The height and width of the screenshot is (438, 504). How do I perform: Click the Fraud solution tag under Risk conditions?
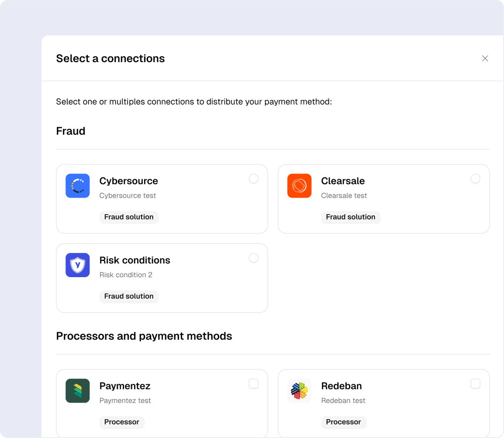point(129,296)
